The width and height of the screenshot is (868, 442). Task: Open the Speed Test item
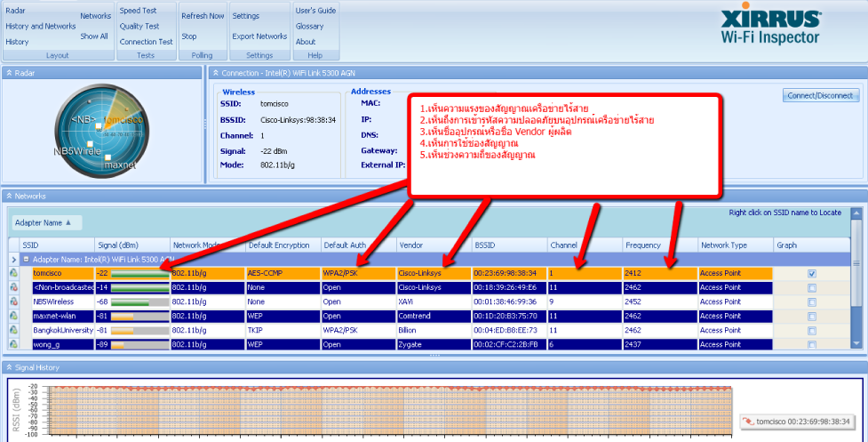point(138,11)
